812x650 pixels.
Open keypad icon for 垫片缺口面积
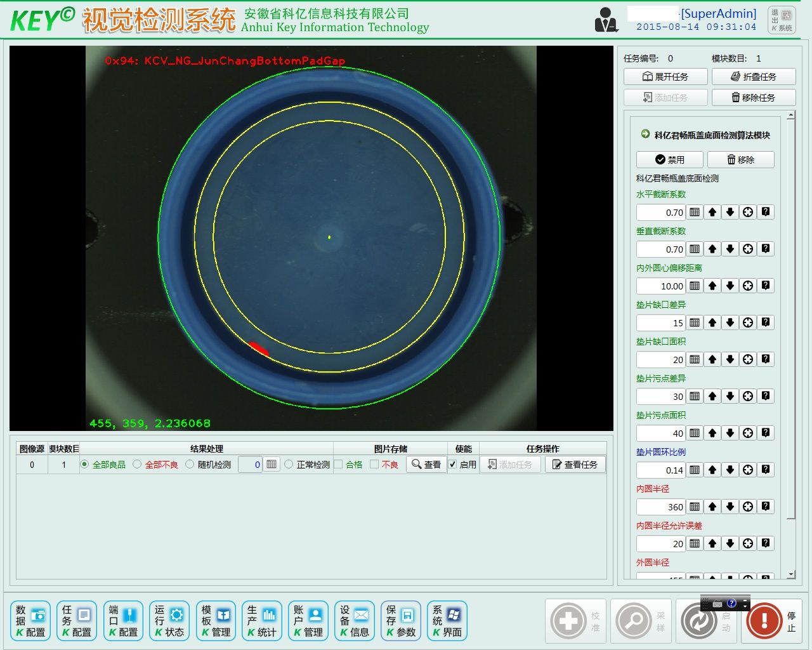click(695, 359)
